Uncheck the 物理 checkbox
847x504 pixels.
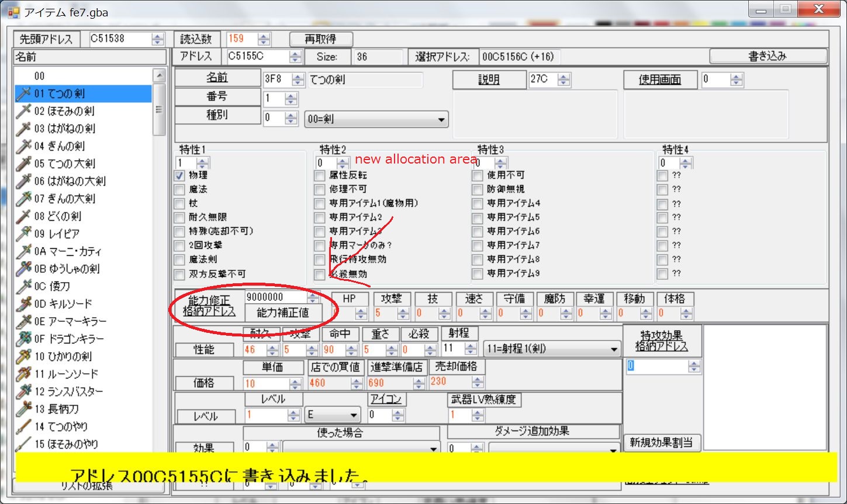[179, 175]
